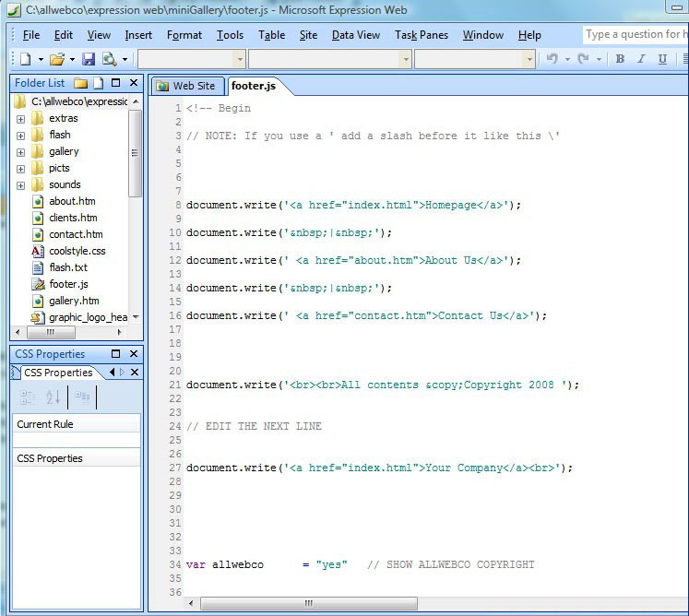
Task: Open the Window menu
Action: click(483, 35)
